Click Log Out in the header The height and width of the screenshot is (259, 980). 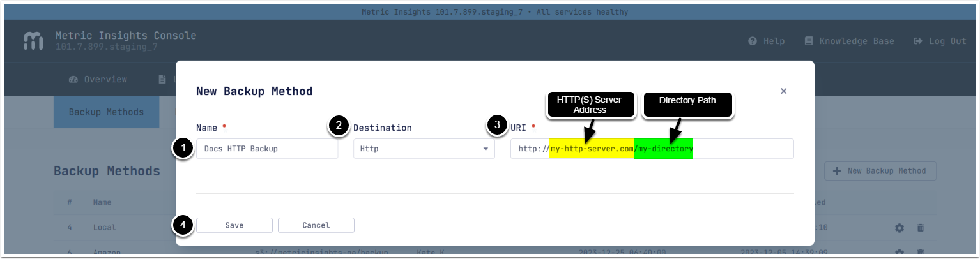(940, 41)
